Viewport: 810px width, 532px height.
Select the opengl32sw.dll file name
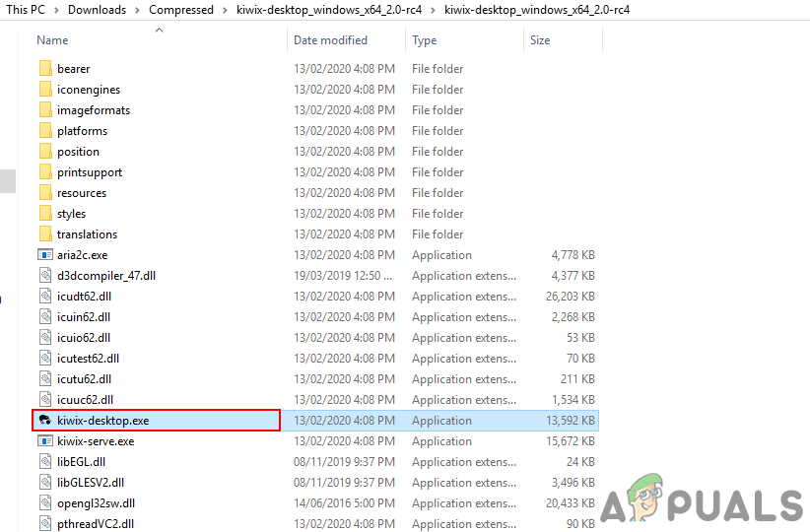point(97,503)
